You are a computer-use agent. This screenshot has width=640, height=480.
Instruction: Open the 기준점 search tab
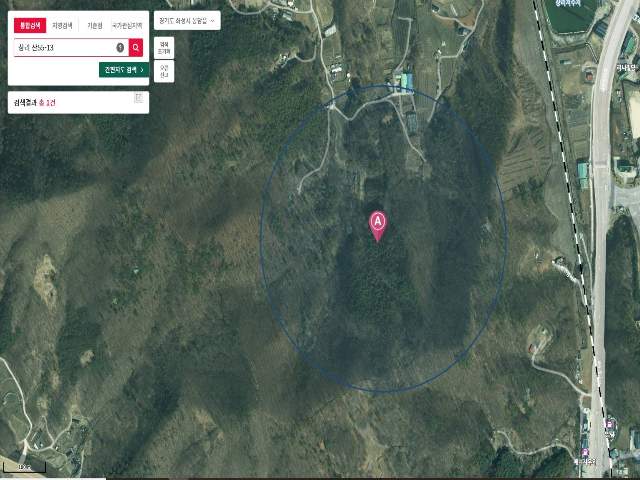pos(95,25)
